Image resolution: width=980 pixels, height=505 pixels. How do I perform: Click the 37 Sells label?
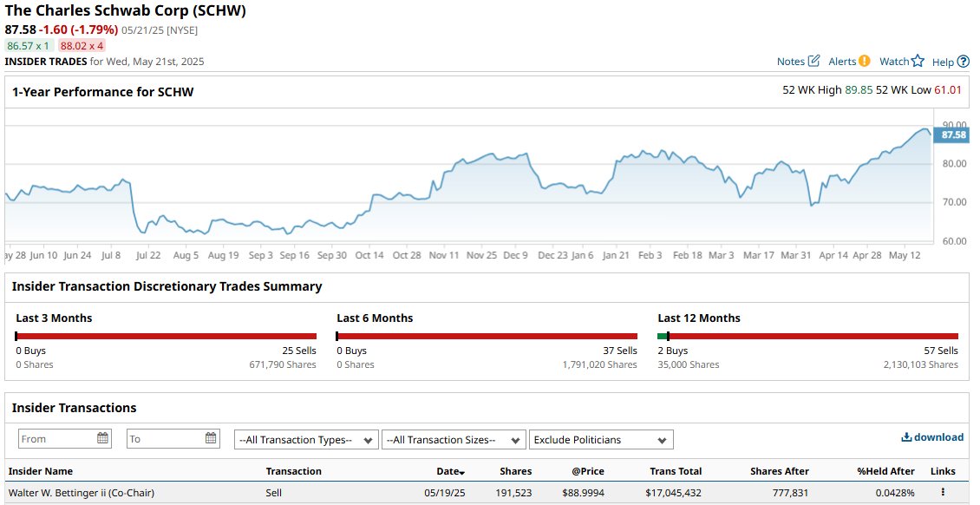click(x=620, y=351)
